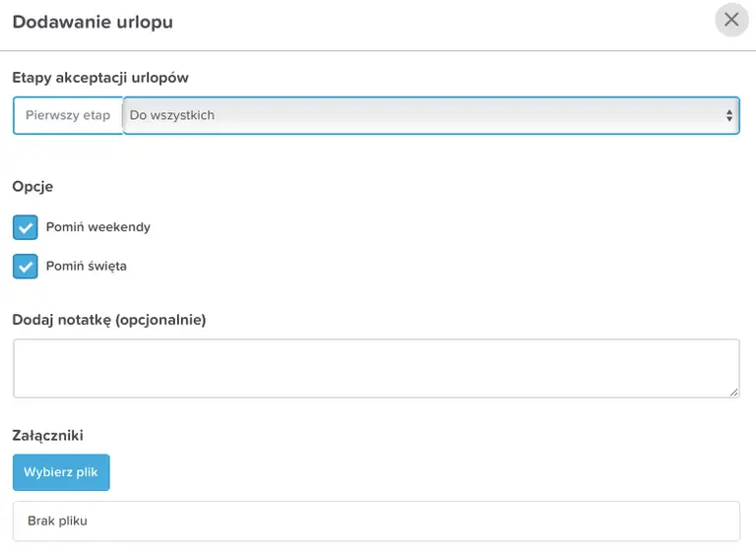Disable the Pomiń weekendy checkbox
The height and width of the screenshot is (555, 756).
pyautogui.click(x=26, y=227)
